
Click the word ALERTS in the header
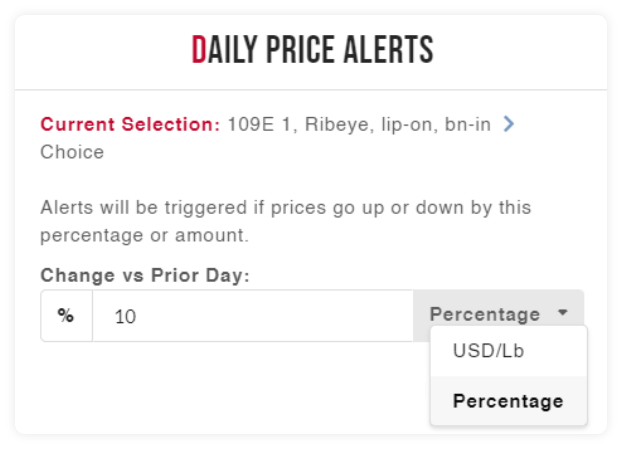tap(394, 49)
